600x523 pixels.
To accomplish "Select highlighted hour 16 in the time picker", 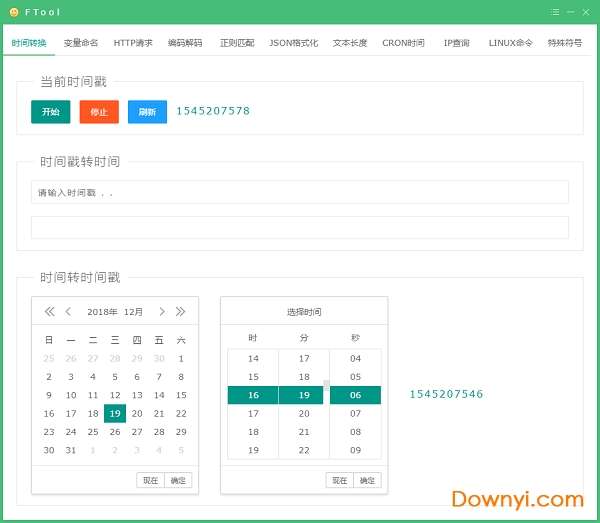I will pos(253,395).
